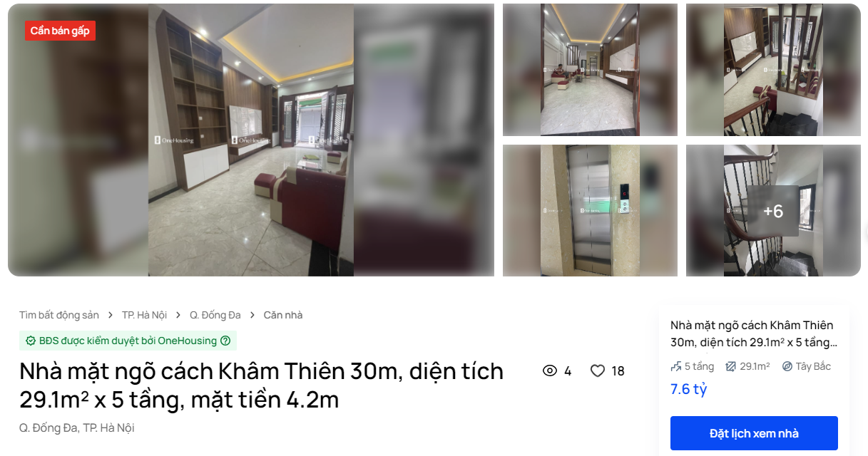Go to TP. Hà Nội breadcrumb
Viewport: 868px width, 456px height.
(144, 315)
